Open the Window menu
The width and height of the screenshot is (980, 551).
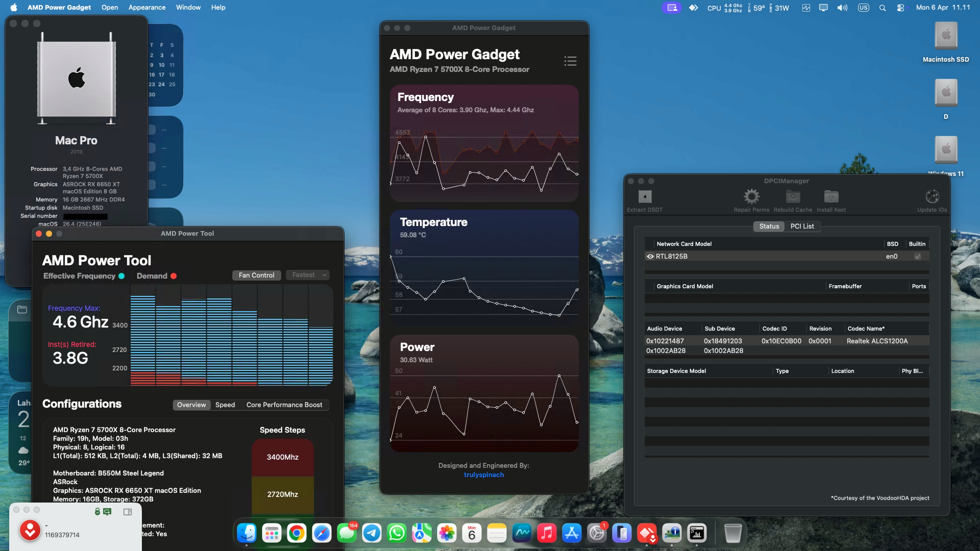point(188,8)
